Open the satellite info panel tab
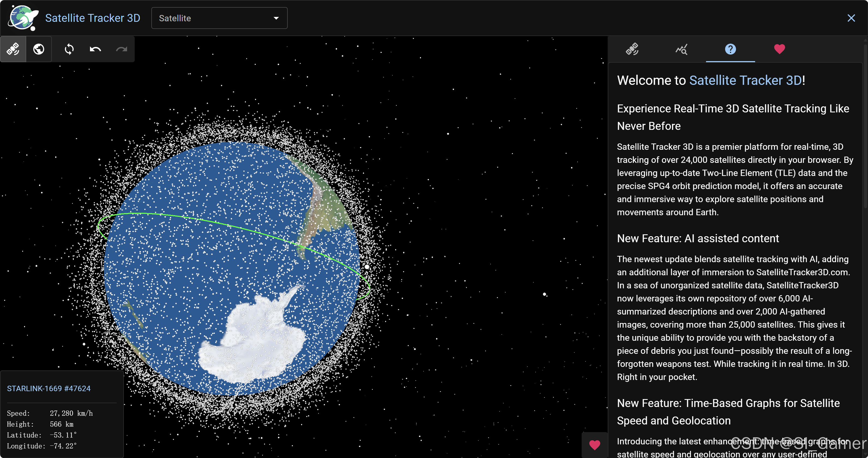This screenshot has height=458, width=868. click(632, 49)
